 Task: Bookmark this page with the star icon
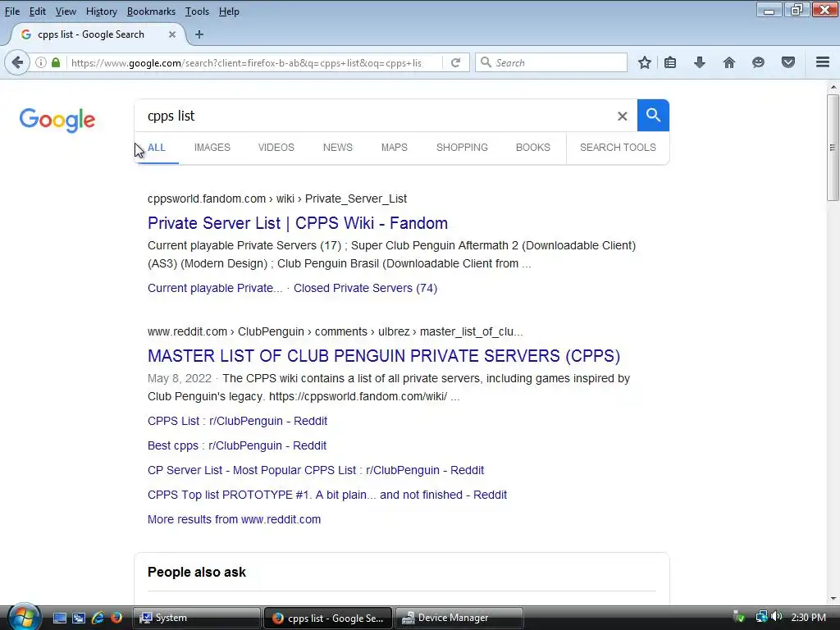pyautogui.click(x=645, y=62)
